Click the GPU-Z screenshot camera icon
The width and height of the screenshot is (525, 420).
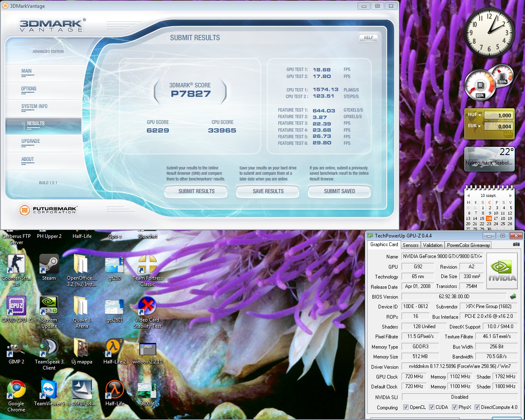coord(516,244)
